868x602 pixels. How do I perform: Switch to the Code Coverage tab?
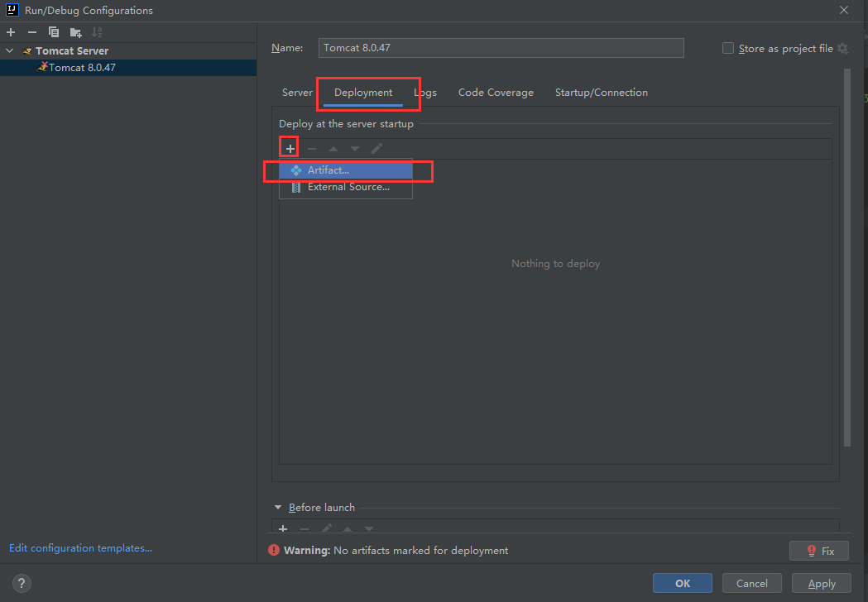tap(496, 93)
